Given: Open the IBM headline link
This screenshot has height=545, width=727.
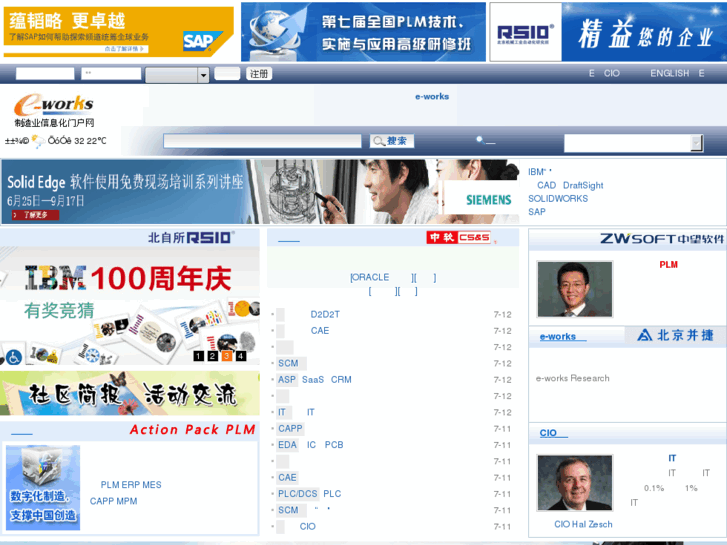Looking at the screenshot, I should click(x=540, y=172).
